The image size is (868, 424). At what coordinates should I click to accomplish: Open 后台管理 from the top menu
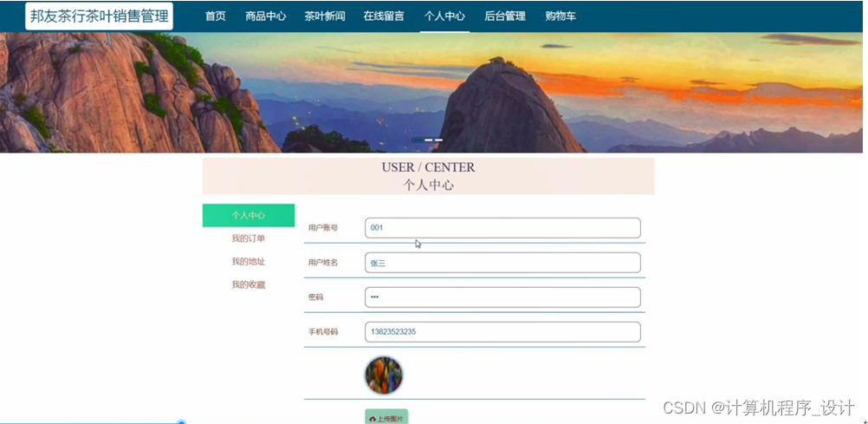point(505,16)
